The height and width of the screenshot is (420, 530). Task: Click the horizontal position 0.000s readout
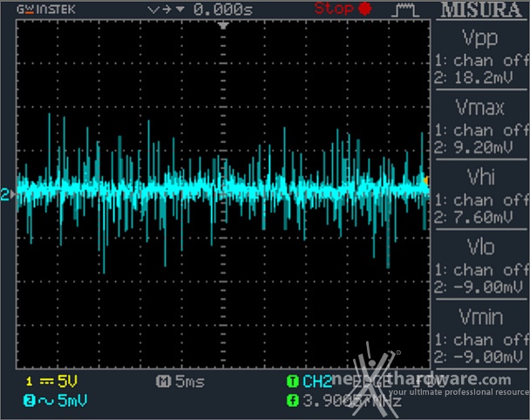pos(223,10)
